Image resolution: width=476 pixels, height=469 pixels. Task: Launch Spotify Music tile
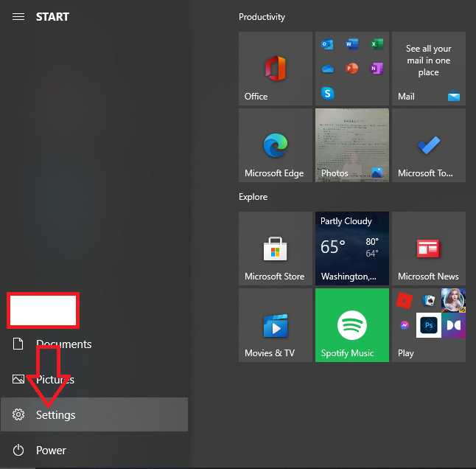351,325
